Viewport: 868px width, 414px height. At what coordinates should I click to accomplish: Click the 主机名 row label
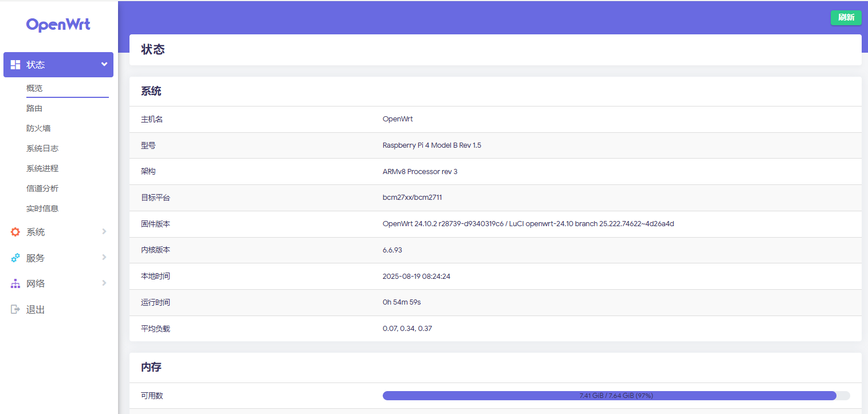click(x=152, y=119)
